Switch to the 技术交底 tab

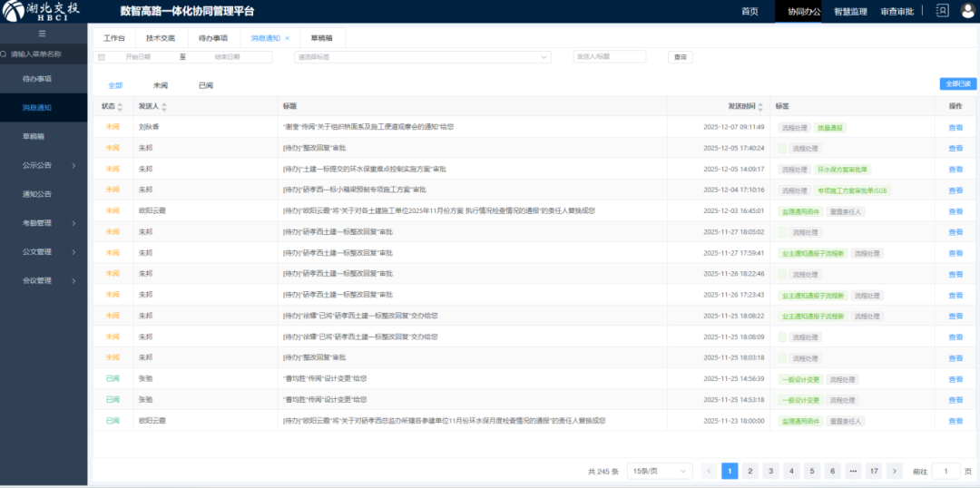161,38
